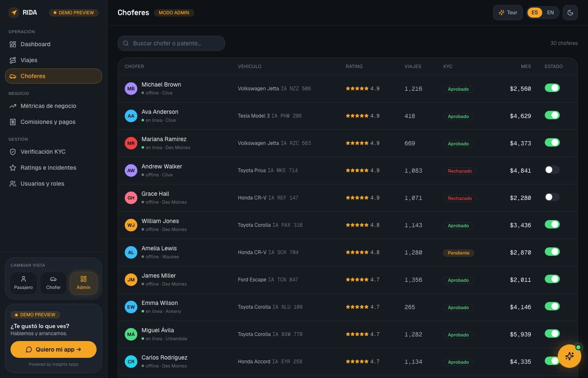Switch language to ES

coord(535,13)
